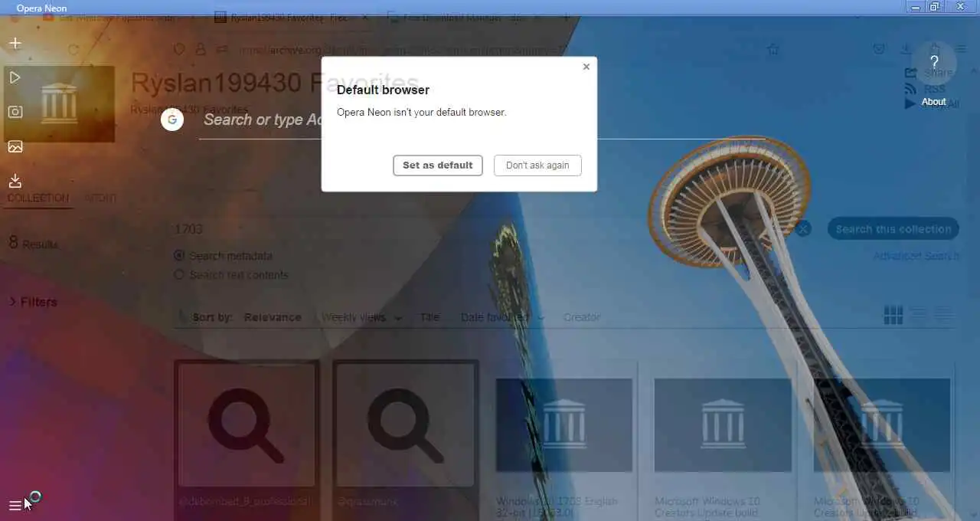The image size is (980, 521).
Task: Click the Google search engine icon
Action: [172, 120]
